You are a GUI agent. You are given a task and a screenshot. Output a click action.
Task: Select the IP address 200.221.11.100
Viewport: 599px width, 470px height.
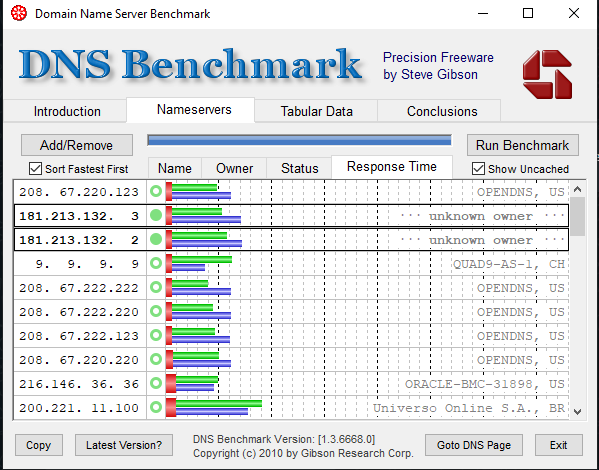pyautogui.click(x=79, y=408)
